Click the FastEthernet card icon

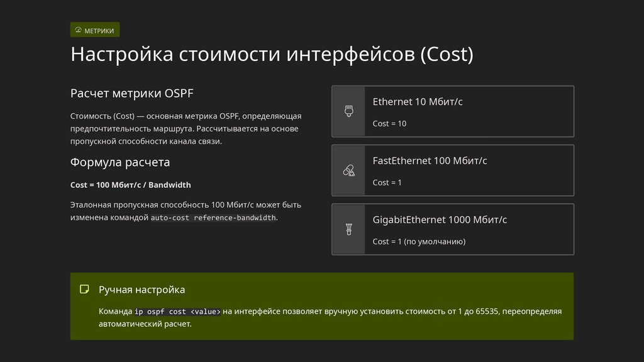pos(348,170)
